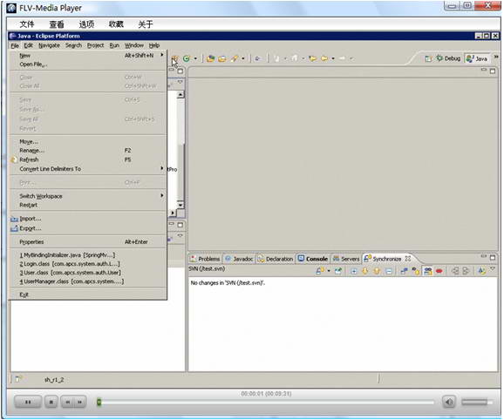504x420 pixels.
Task: Open the dropdown arrow next to green run icon
Action: [x=195, y=58]
